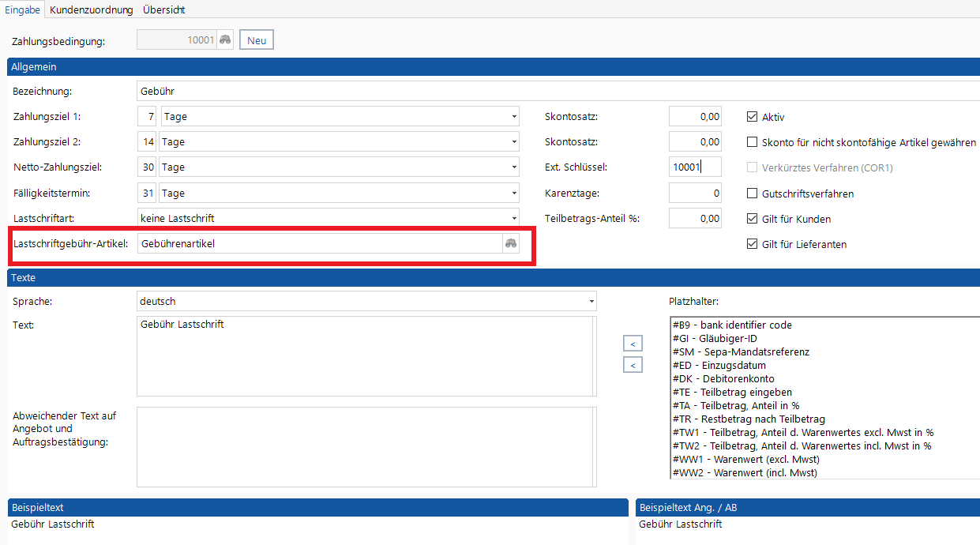Click into the Bezeichnung field
980x545 pixels.
coord(553,91)
